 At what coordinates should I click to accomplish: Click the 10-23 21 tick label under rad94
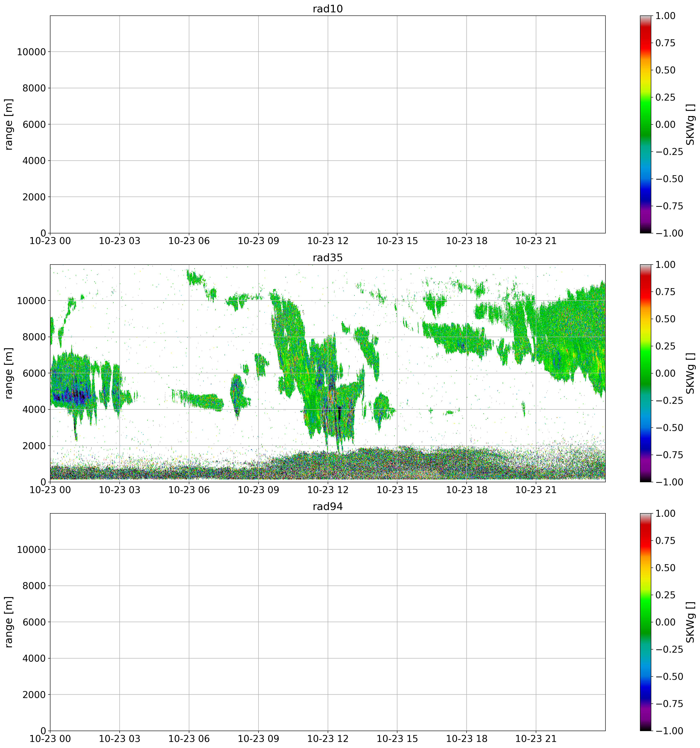(536, 739)
